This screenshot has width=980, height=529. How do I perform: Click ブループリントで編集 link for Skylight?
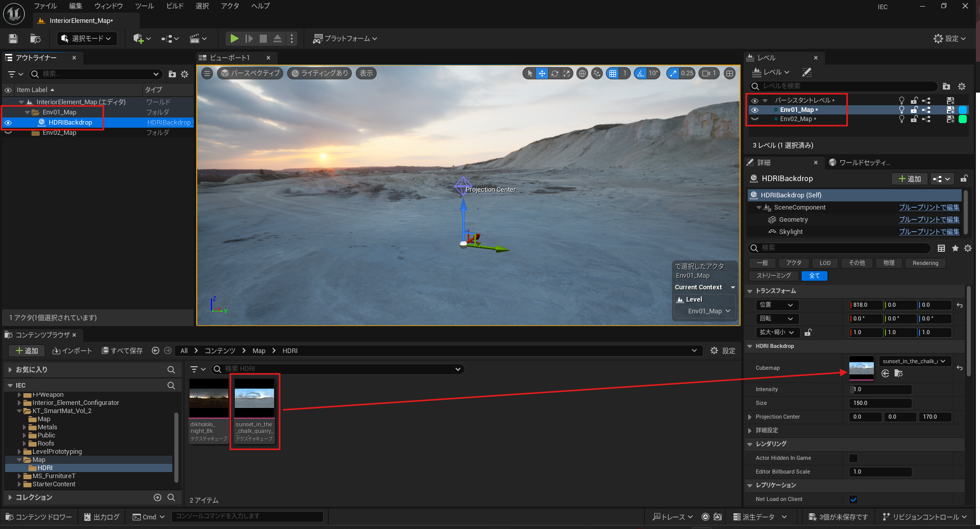[929, 232]
